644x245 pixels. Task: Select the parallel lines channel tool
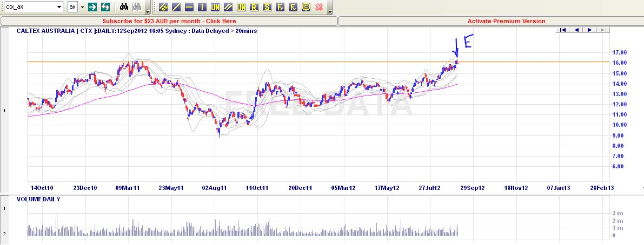228,7
